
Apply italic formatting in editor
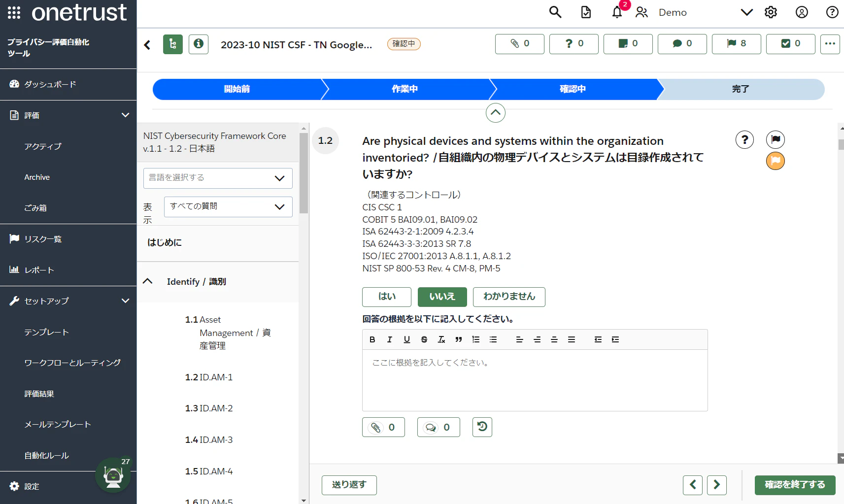point(390,339)
